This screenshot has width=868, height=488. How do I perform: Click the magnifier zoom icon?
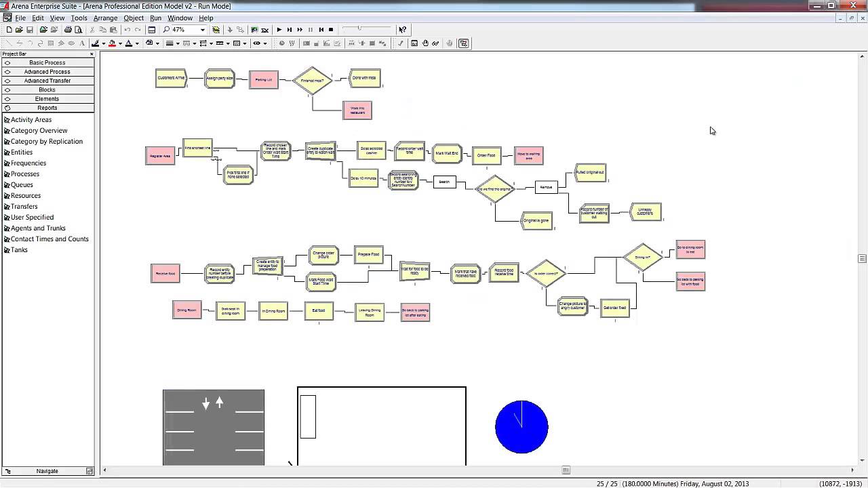point(166,30)
